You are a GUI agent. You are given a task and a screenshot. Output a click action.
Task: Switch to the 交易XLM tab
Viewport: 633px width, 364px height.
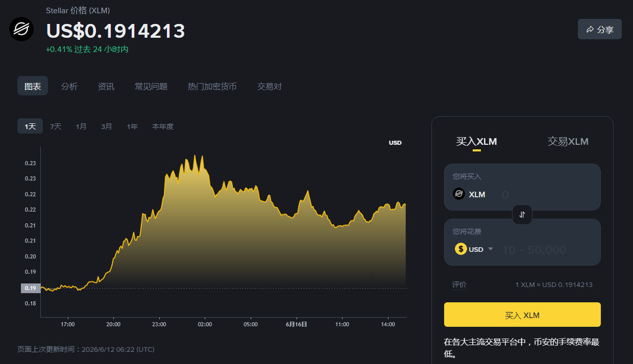tap(568, 141)
